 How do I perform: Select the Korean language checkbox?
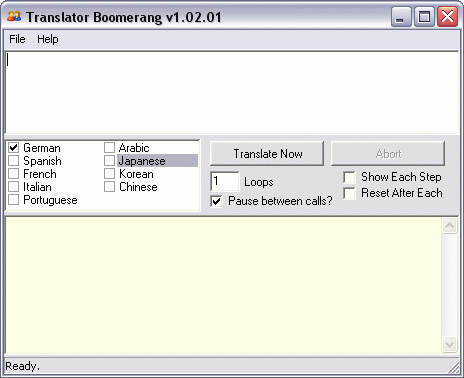coord(109,174)
